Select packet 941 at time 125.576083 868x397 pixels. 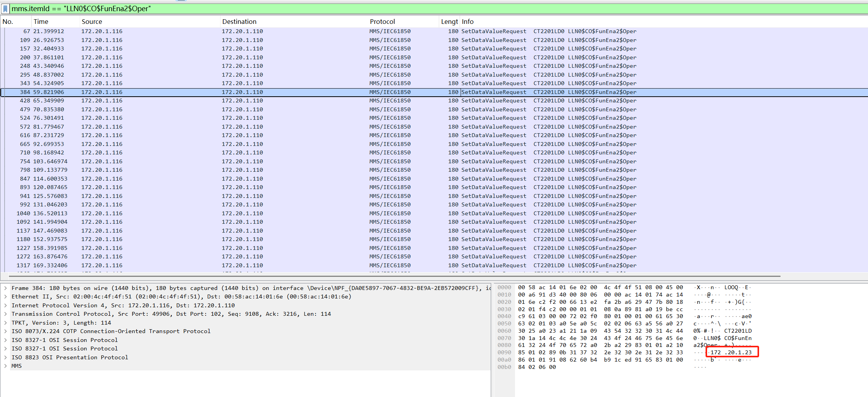434,196
